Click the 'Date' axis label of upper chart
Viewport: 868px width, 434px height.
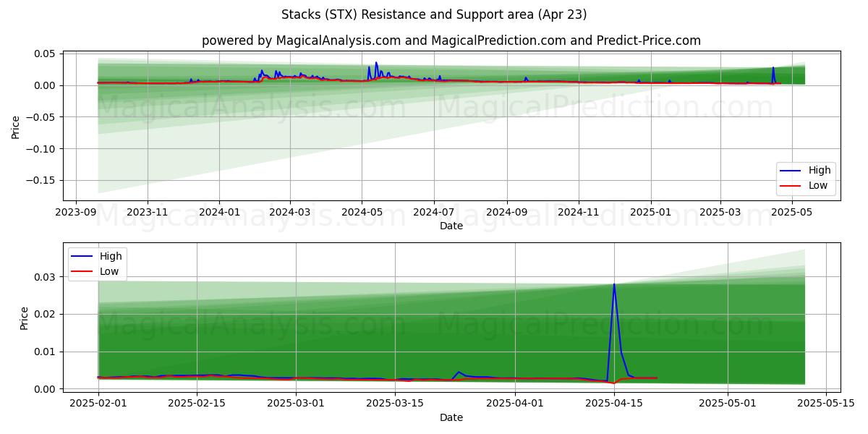[451, 226]
